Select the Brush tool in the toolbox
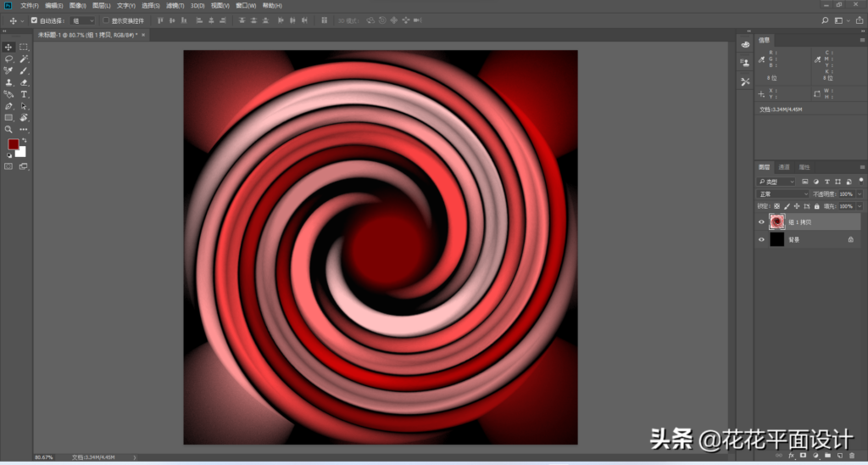This screenshot has width=868, height=465. click(x=24, y=71)
